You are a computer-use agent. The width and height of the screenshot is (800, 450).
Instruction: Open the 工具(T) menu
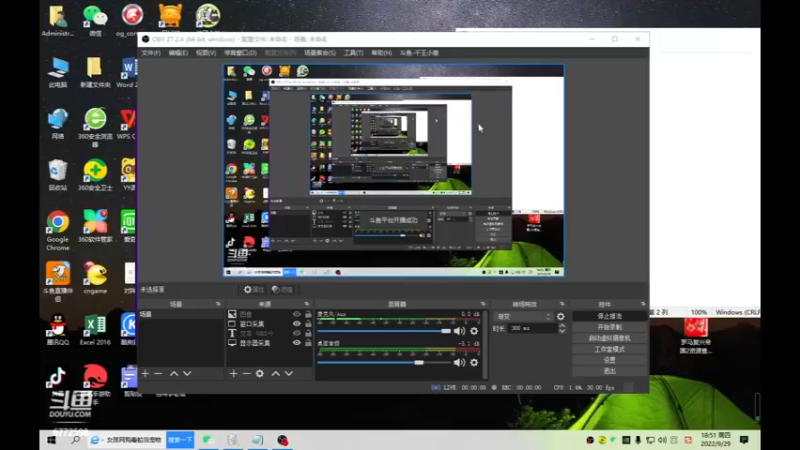pyautogui.click(x=353, y=53)
